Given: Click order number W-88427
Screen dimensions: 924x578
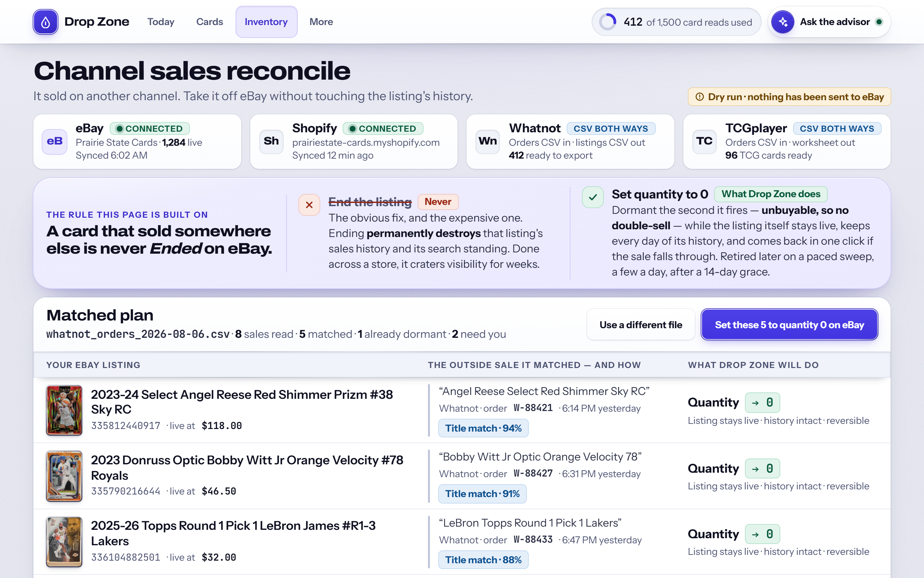Looking at the screenshot, I should [533, 473].
